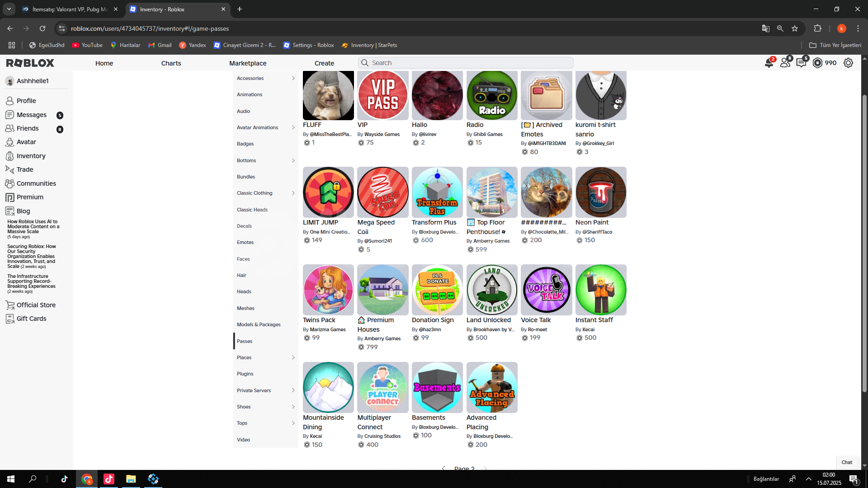Expand the Avatar Animations category
The height and width of the screenshot is (488, 868).
click(x=293, y=127)
